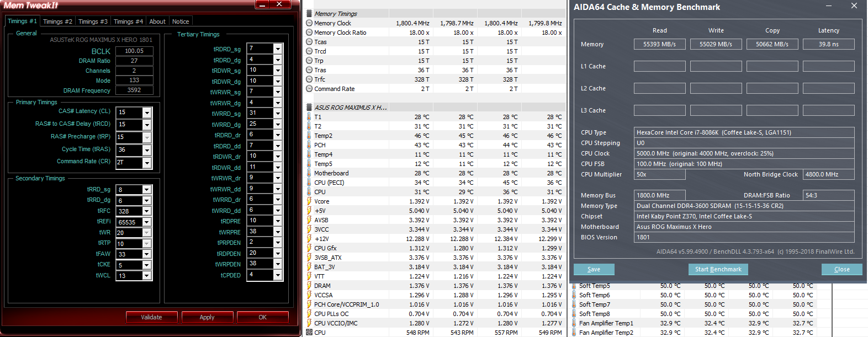The image size is (868, 337).
Task: Click the Memory Clock Ratio sensor icon
Action: [309, 33]
